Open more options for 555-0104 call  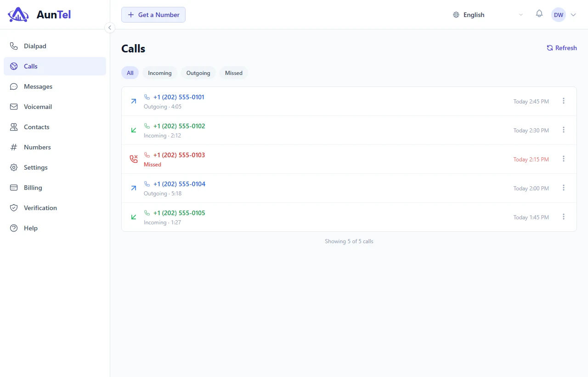point(564,188)
